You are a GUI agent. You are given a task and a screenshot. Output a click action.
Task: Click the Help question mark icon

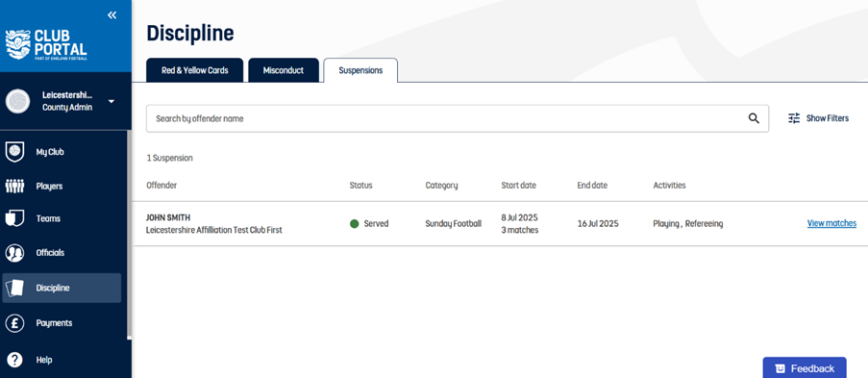(x=14, y=360)
